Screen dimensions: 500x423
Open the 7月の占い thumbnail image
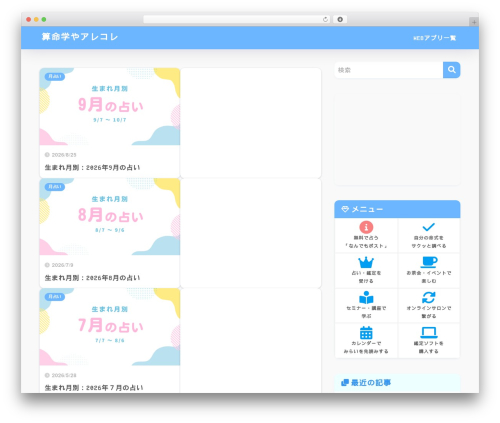(x=110, y=327)
